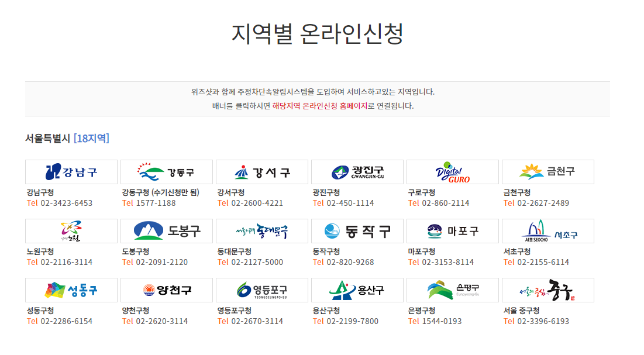
Task: Click phone number 02-2600-4221
Action: point(257,203)
